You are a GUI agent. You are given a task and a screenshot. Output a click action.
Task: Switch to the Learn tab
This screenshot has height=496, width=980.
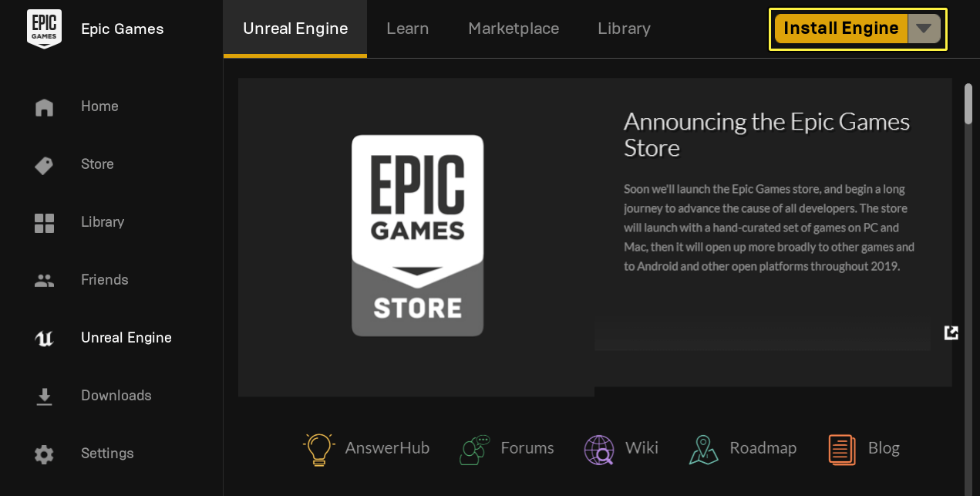(407, 29)
